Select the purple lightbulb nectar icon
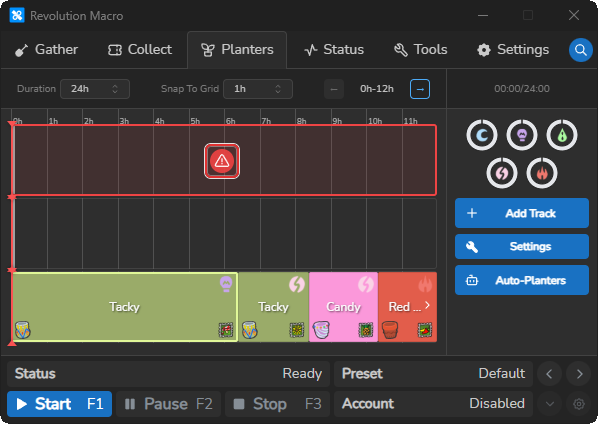This screenshot has width=598, height=424. click(522, 135)
